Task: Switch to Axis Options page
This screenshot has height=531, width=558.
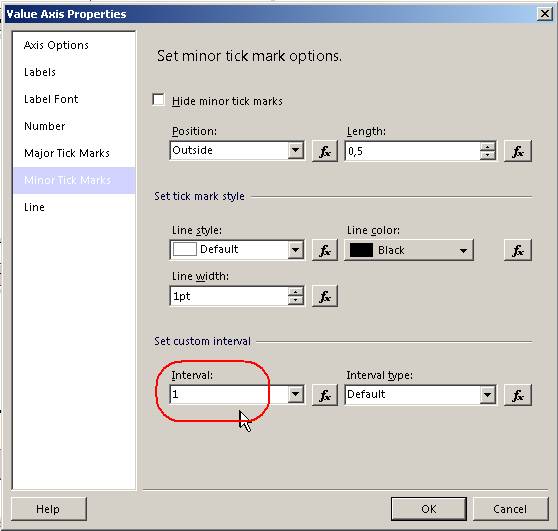Action: [56, 45]
